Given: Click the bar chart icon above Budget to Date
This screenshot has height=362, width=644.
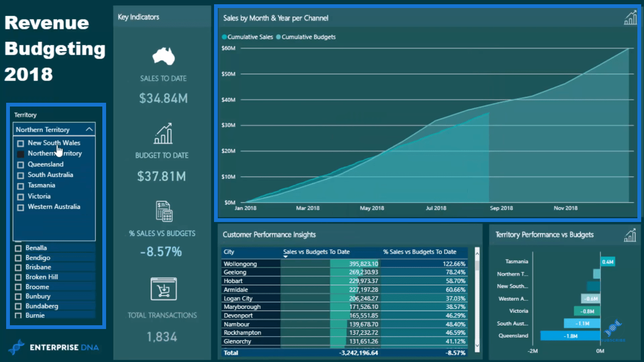Looking at the screenshot, I should click(x=163, y=134).
